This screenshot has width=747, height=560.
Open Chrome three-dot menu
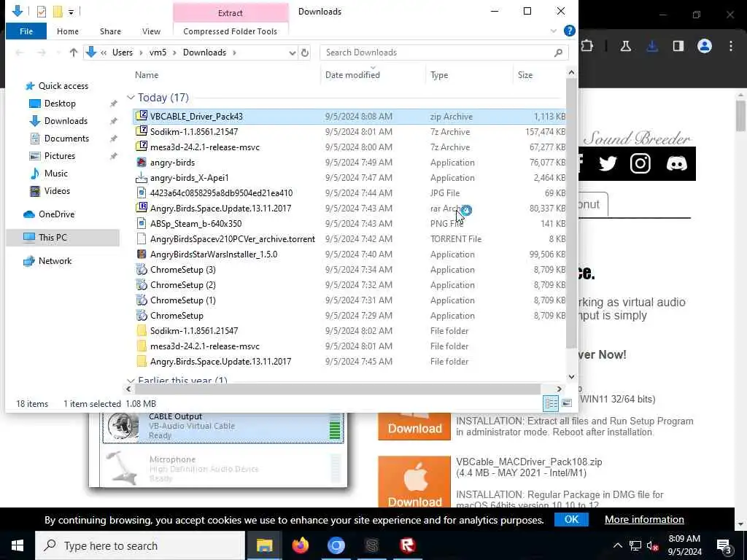coord(731,46)
